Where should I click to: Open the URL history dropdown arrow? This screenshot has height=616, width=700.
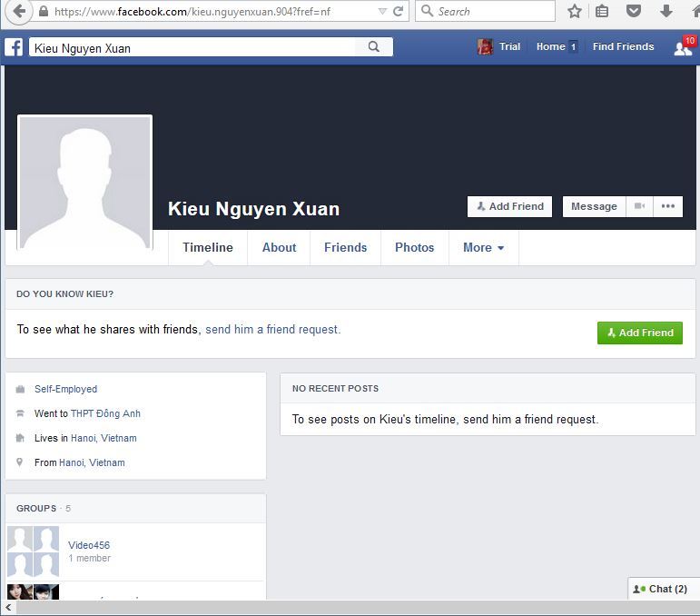point(382,12)
